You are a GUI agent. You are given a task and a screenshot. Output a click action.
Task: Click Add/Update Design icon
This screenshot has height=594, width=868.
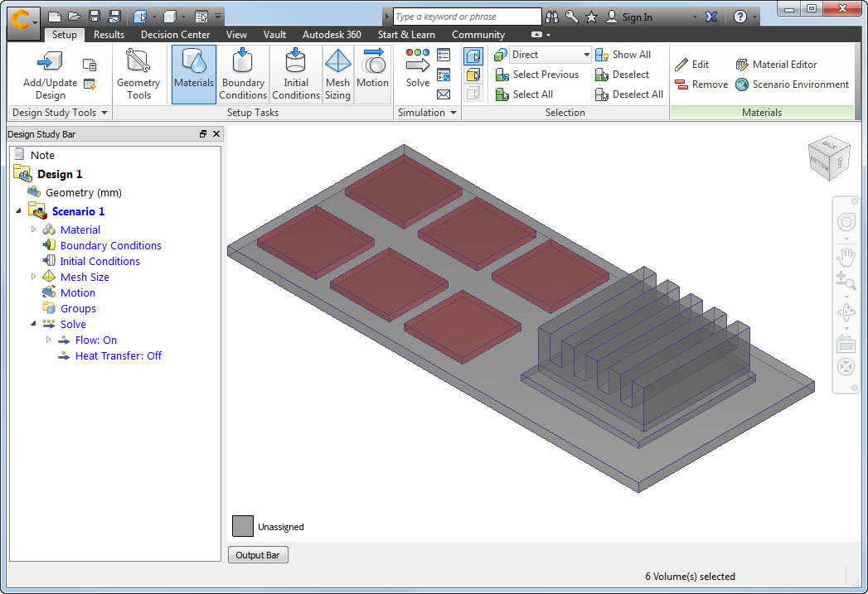click(50, 62)
